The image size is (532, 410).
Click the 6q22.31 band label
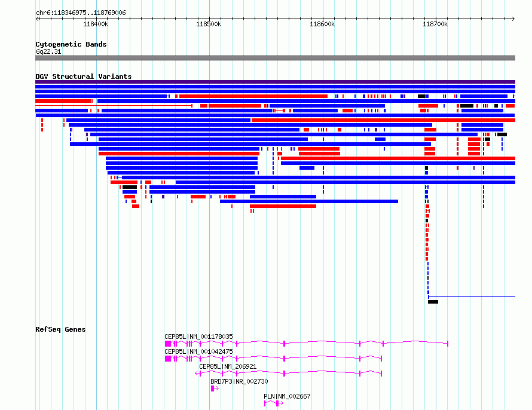tap(48, 51)
